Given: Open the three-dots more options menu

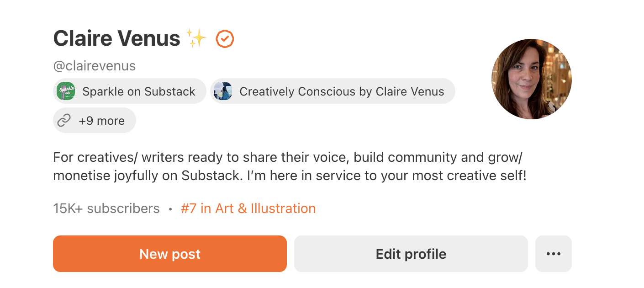Looking at the screenshot, I should [x=553, y=254].
